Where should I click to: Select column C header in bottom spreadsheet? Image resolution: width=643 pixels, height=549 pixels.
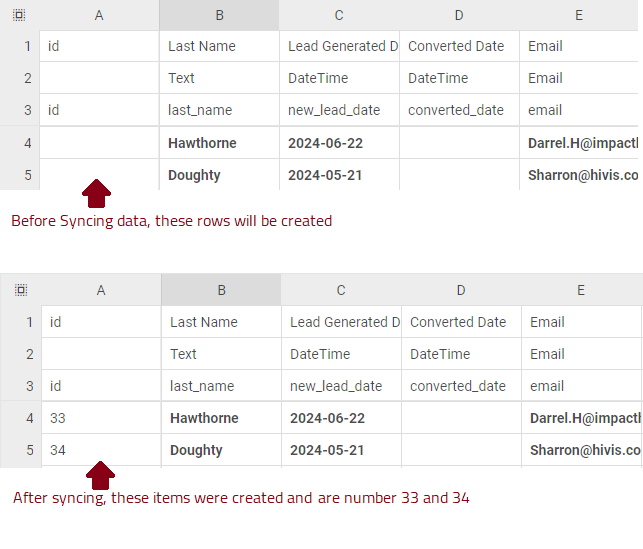(x=341, y=290)
